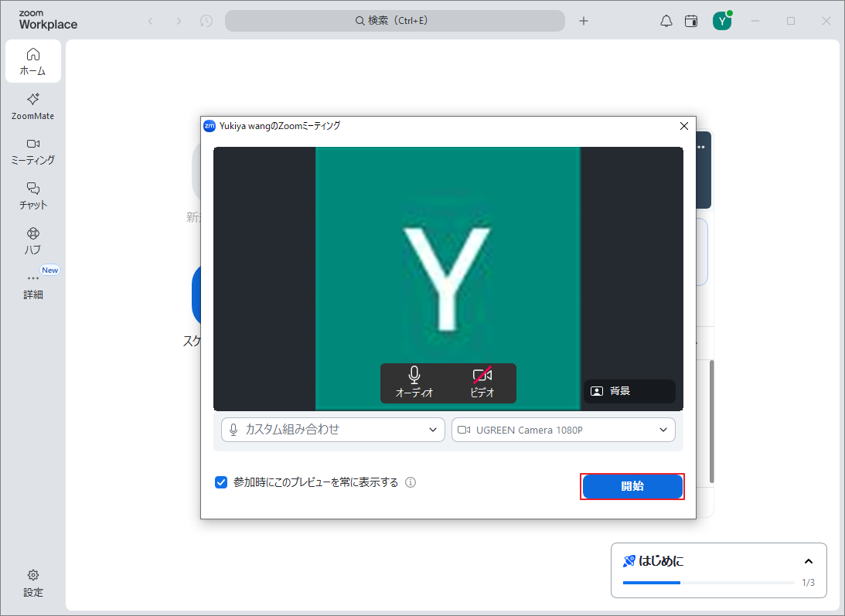Open the ミーティング sidebar section
This screenshot has width=845, height=616.
[33, 151]
